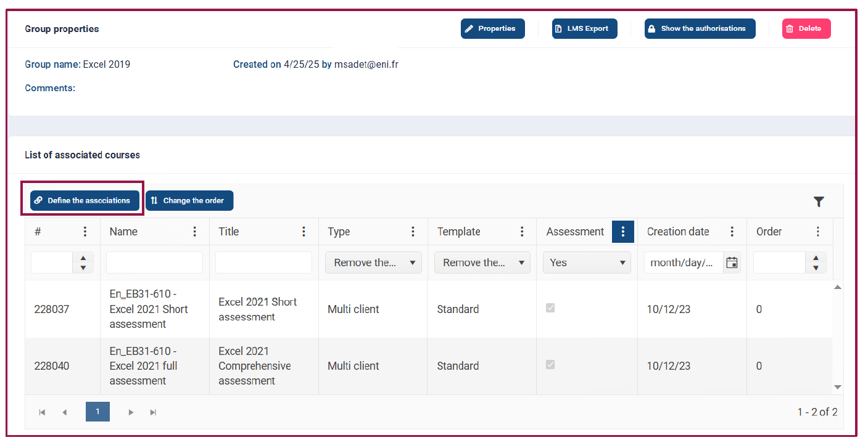Screen dimensions: 868x448
Task: Open the Assessment filter dropdown set to Yes
Action: 587,263
